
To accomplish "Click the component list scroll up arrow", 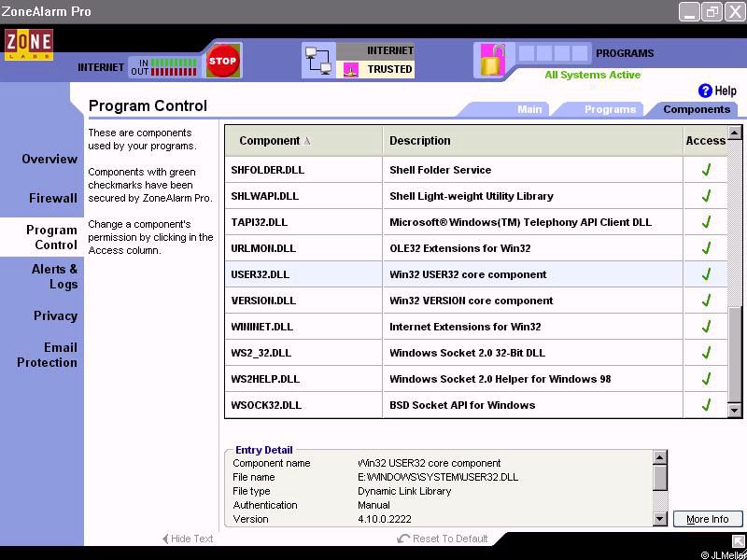I will point(734,133).
